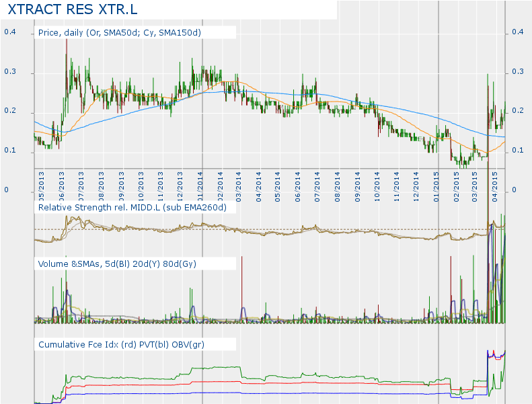
Task: Click the 0.4 value on left price axis
Action: coord(10,32)
